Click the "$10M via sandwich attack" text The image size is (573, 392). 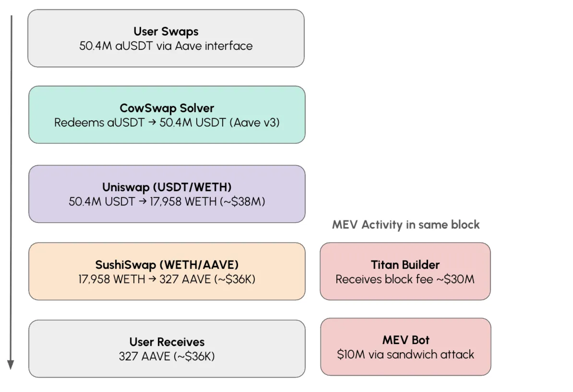[x=406, y=354]
